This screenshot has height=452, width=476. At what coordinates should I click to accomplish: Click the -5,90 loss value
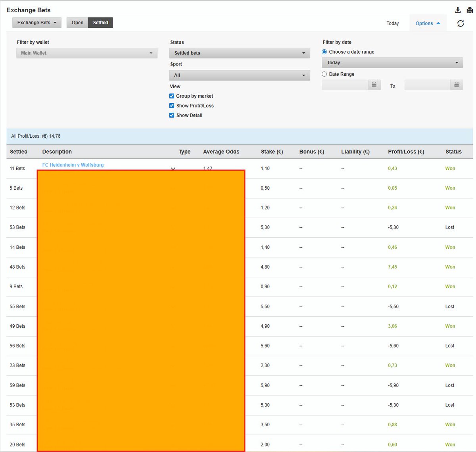393,385
